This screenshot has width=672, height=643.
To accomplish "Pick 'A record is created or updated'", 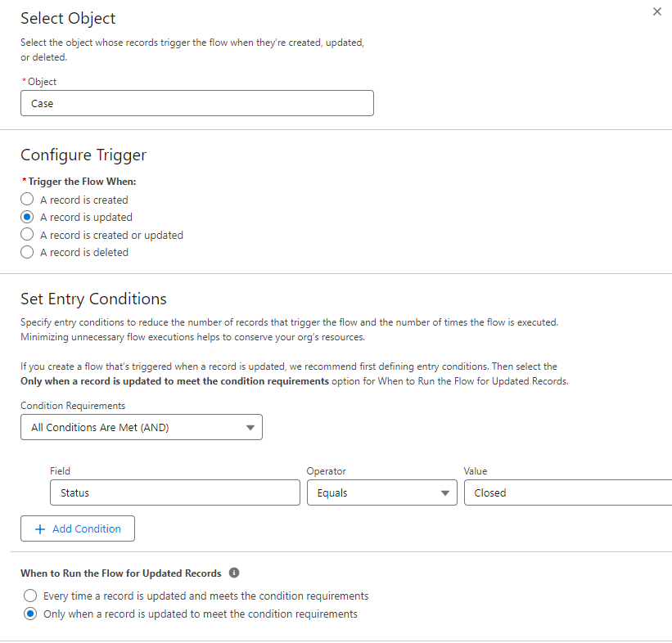I will click(x=27, y=235).
